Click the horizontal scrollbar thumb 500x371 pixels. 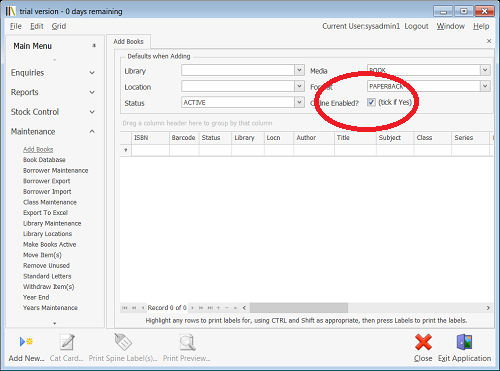click(299, 308)
